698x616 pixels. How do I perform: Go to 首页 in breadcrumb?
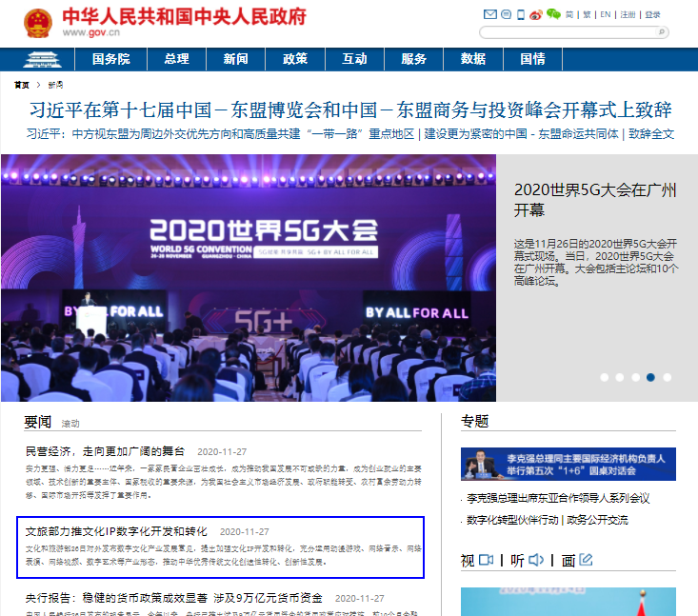(x=21, y=85)
